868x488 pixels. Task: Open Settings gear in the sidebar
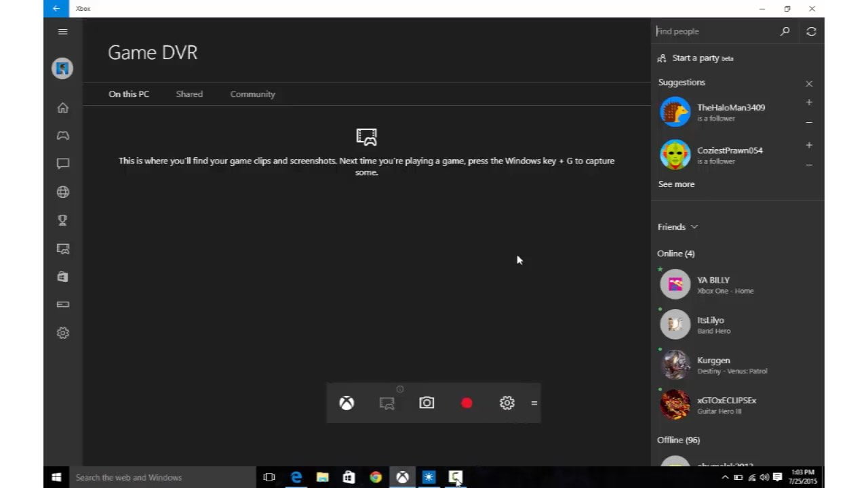[63, 333]
